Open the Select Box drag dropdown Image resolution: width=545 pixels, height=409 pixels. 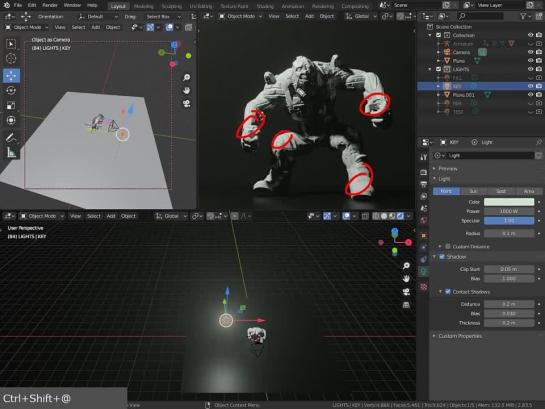pos(163,16)
